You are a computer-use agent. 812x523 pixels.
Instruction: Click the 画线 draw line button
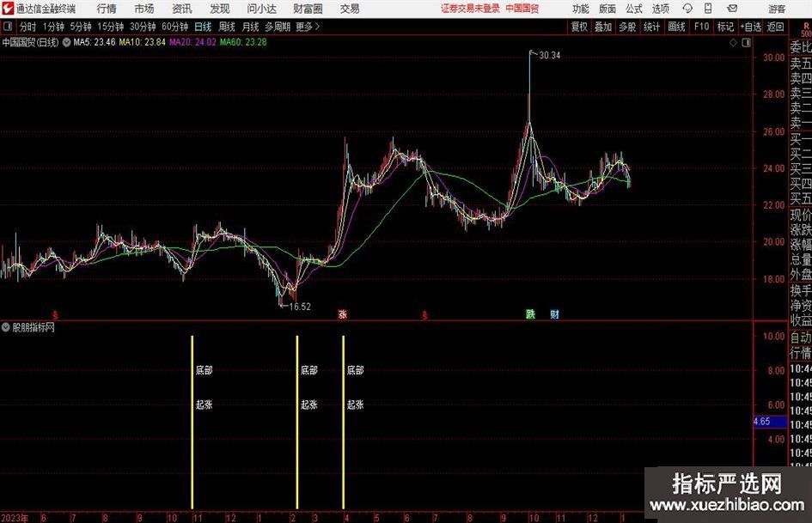(676, 27)
